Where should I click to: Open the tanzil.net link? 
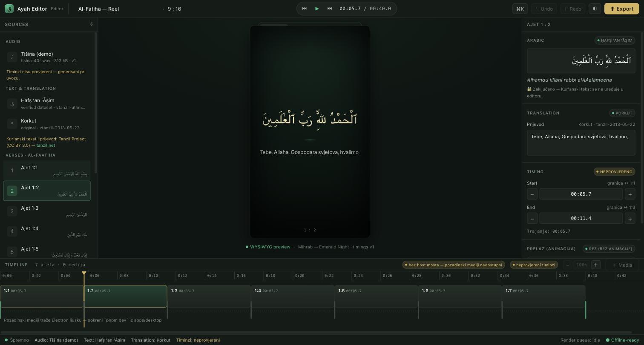(x=46, y=145)
